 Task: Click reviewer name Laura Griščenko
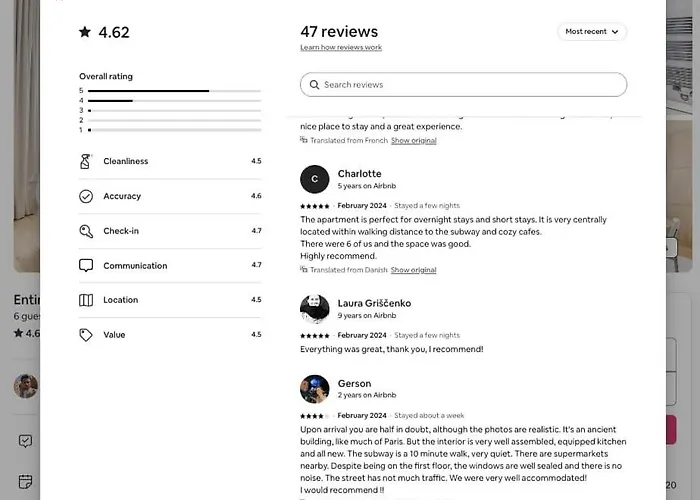pyautogui.click(x=374, y=303)
